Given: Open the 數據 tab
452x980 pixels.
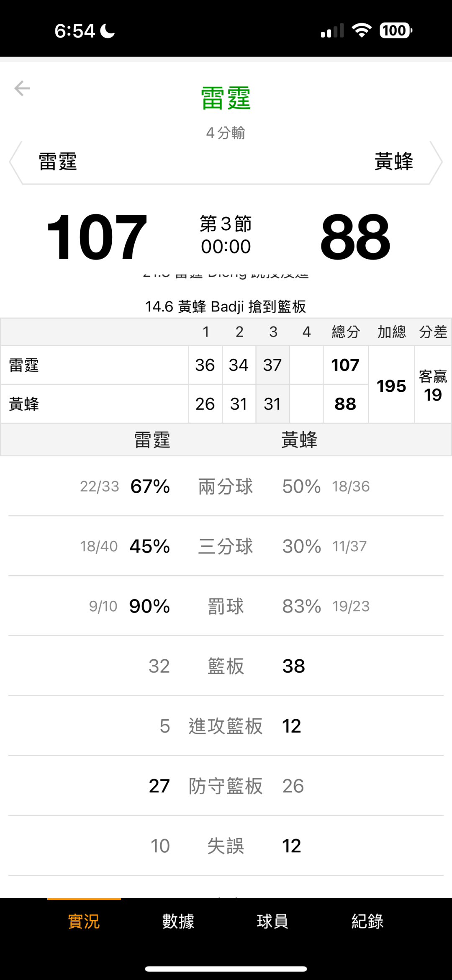Looking at the screenshot, I should [178, 921].
